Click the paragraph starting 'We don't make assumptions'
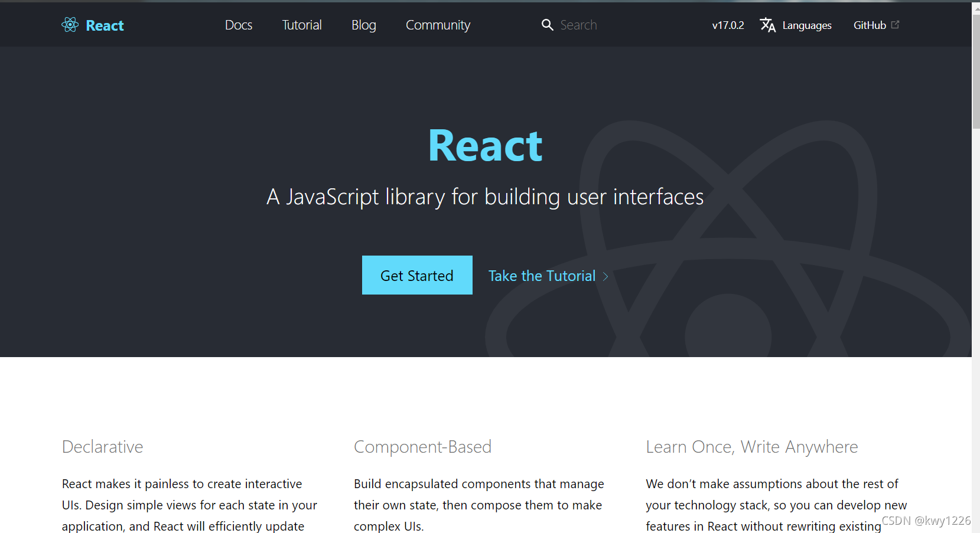 (x=777, y=505)
